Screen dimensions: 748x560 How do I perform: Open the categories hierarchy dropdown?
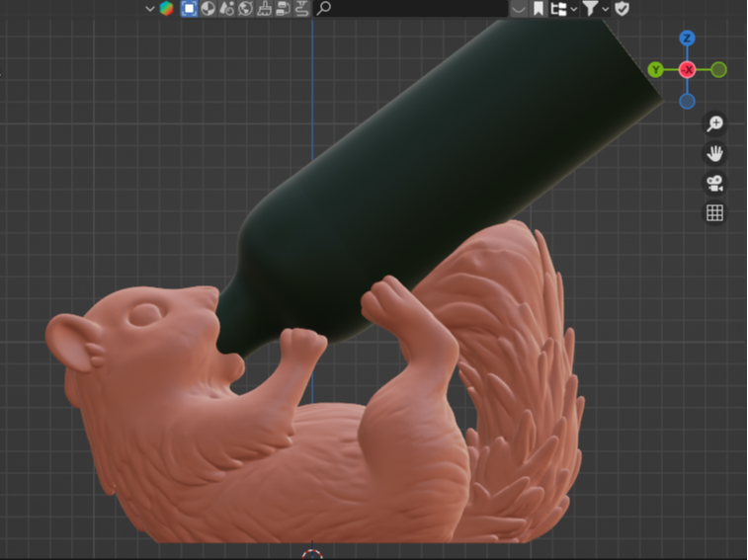click(x=563, y=9)
